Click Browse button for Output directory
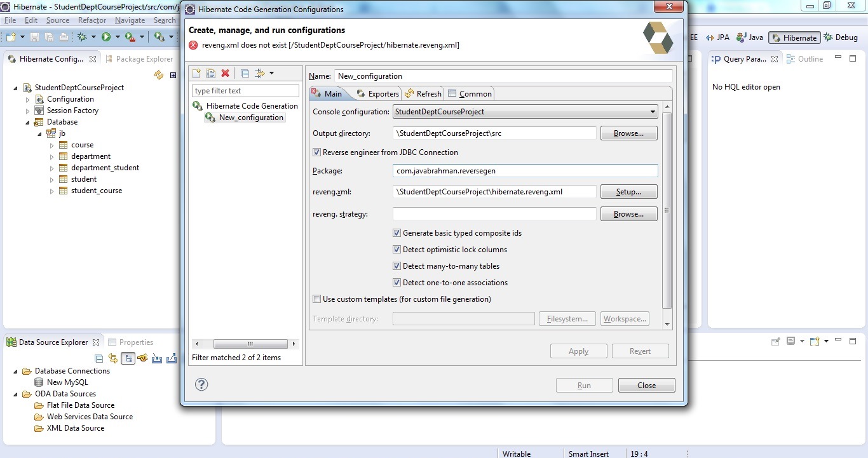868x458 pixels. (x=628, y=134)
